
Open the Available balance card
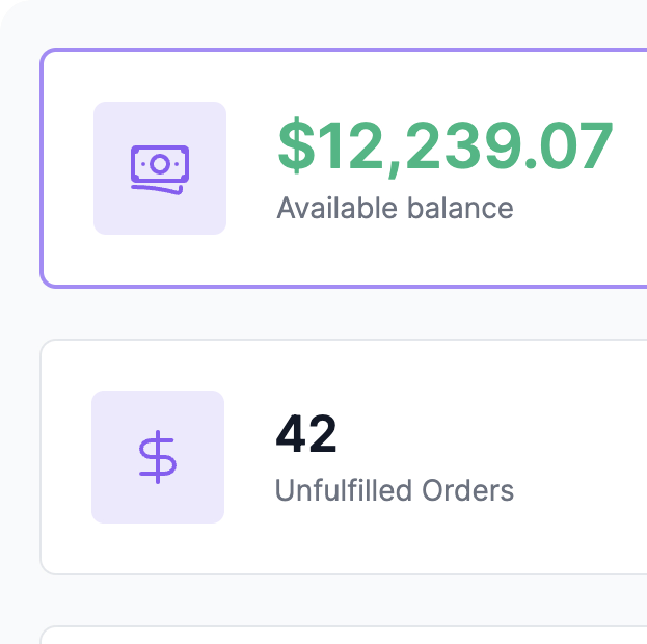(344, 168)
